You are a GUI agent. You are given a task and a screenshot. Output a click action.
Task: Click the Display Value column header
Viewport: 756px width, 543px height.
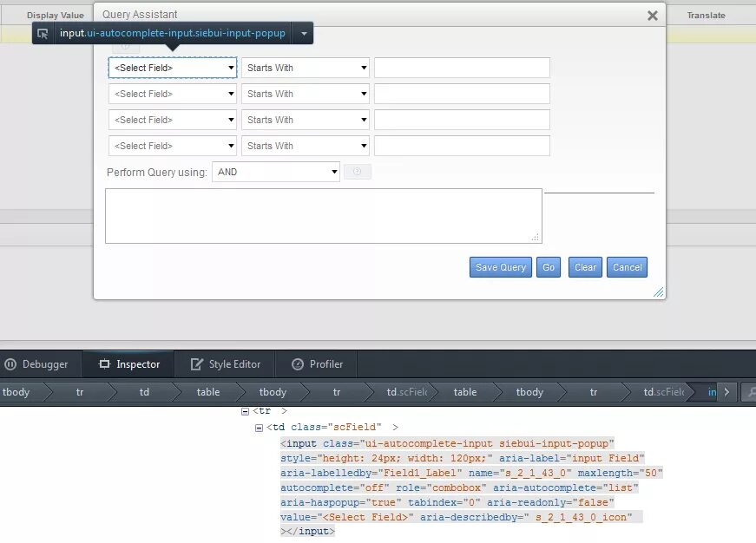pos(56,16)
